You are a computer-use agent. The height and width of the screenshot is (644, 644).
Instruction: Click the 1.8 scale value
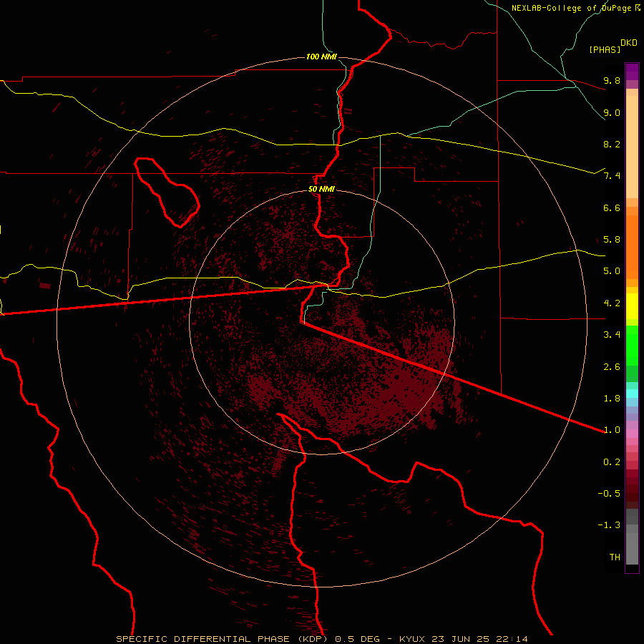click(612, 399)
